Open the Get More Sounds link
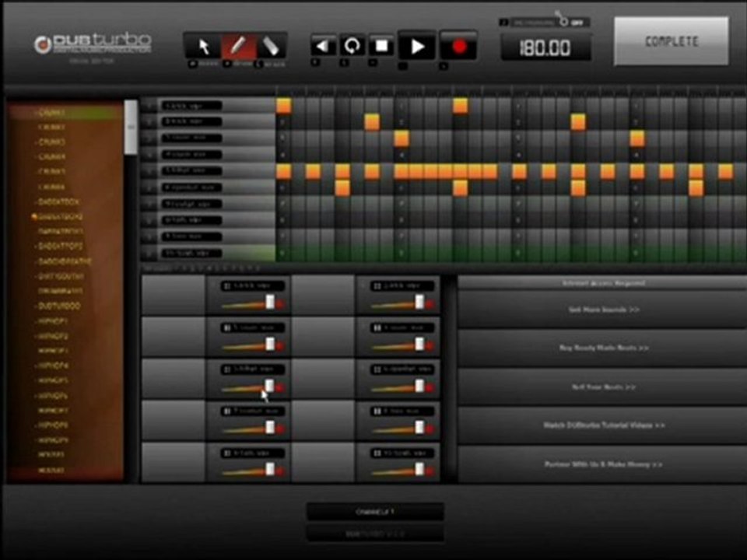Image resolution: width=747 pixels, height=560 pixels. coord(603,310)
